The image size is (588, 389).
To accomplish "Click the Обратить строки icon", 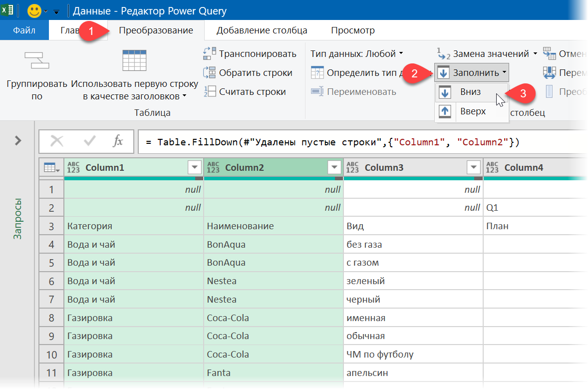I will pyautogui.click(x=210, y=72).
